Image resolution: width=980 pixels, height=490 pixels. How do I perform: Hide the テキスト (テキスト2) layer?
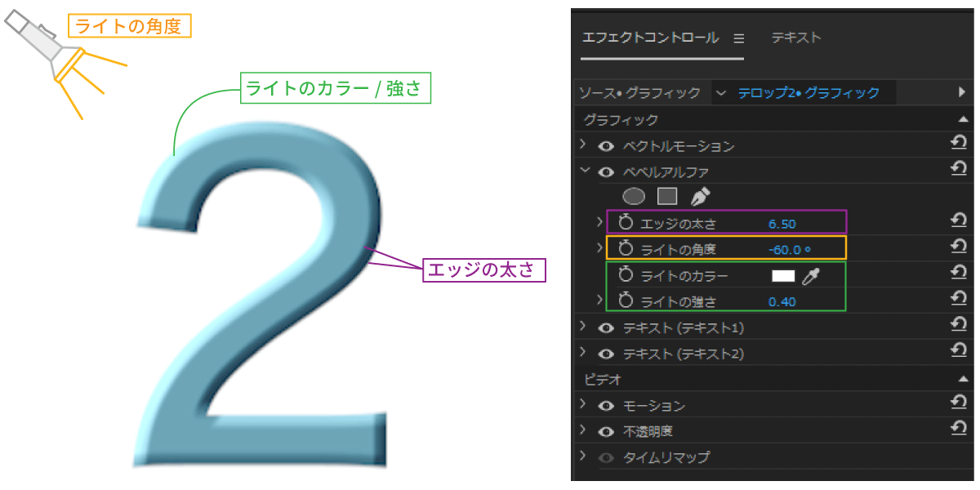click(606, 354)
